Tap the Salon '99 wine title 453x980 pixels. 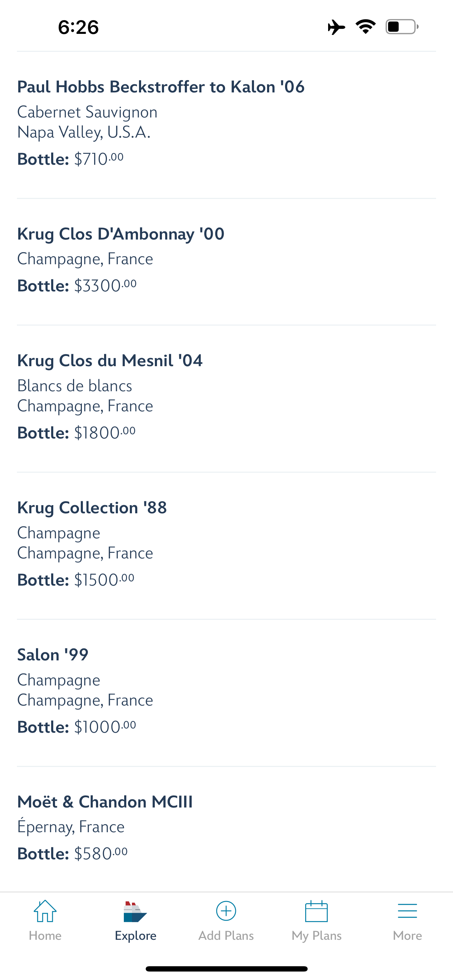point(53,654)
